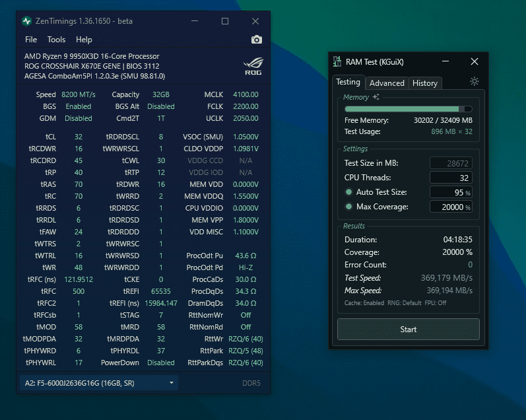
Task: Click the BGS value Enabled
Action: click(x=79, y=106)
